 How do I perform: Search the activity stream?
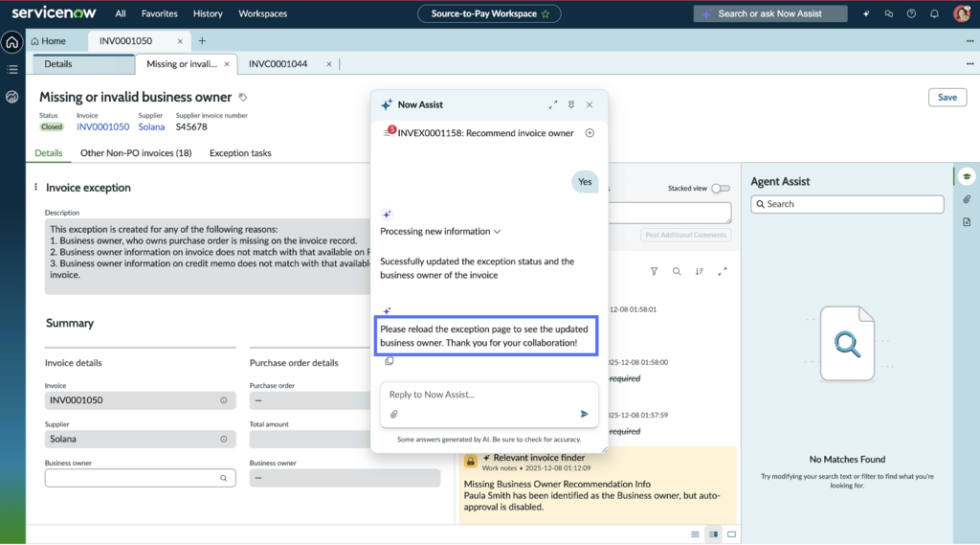coord(677,272)
